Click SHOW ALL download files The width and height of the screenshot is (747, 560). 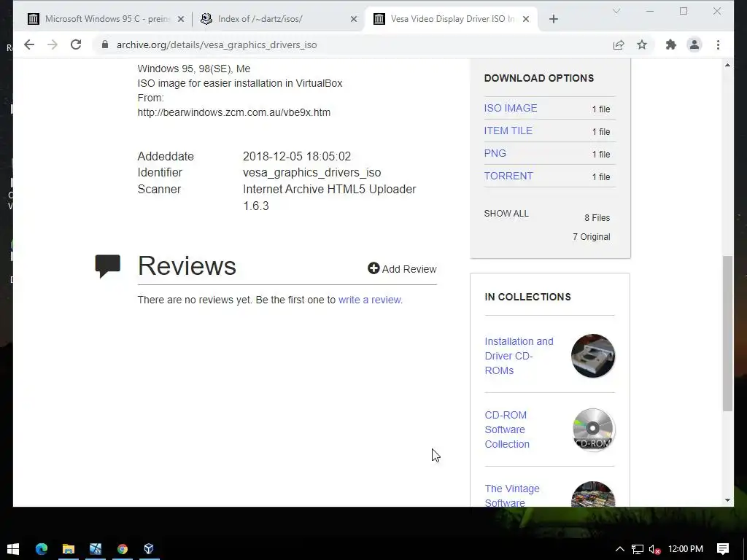[x=506, y=214]
